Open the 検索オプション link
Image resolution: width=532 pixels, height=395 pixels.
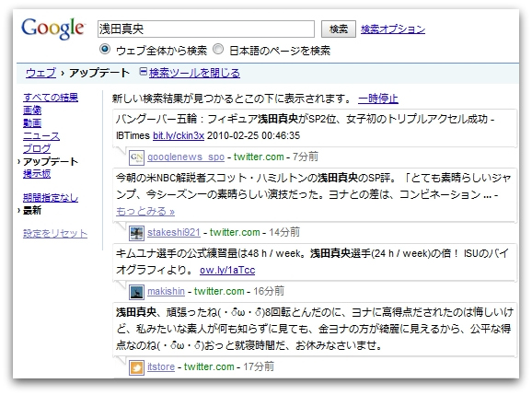(x=392, y=29)
